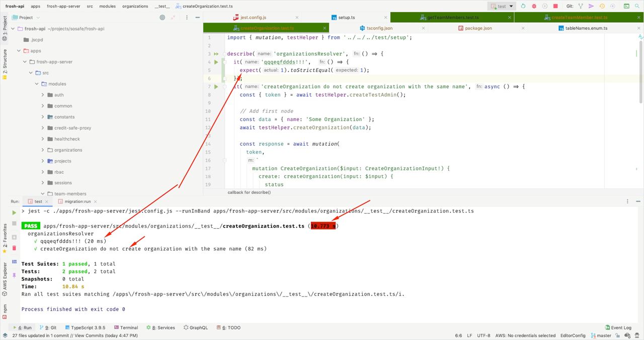Open Run panel layout icon
The width and height of the screenshot is (644, 340).
[14, 262]
